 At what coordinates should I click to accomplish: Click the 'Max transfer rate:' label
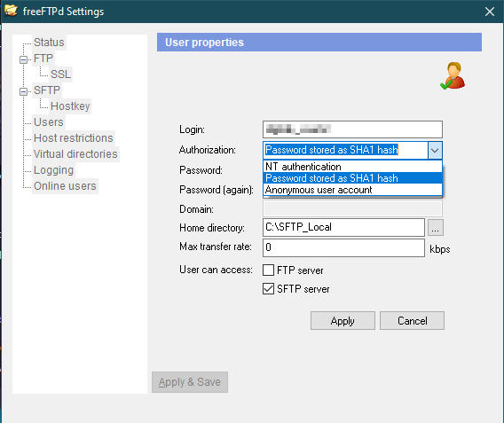[x=216, y=247]
